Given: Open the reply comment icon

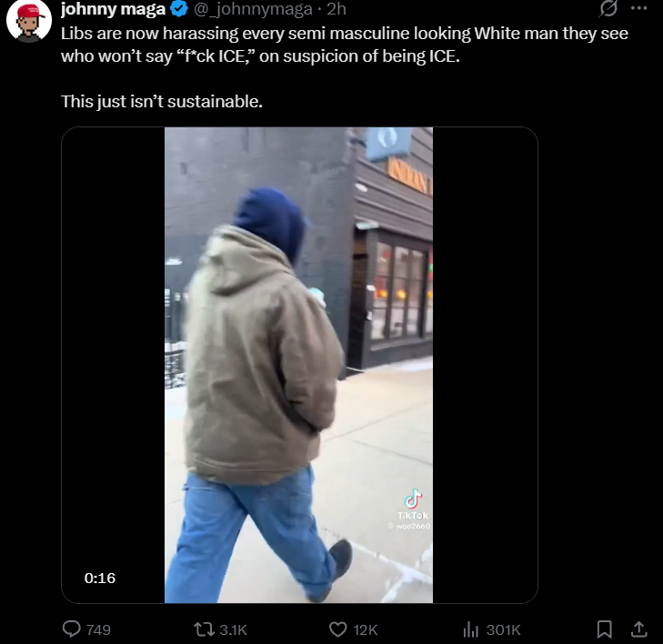Looking at the screenshot, I should (x=72, y=629).
